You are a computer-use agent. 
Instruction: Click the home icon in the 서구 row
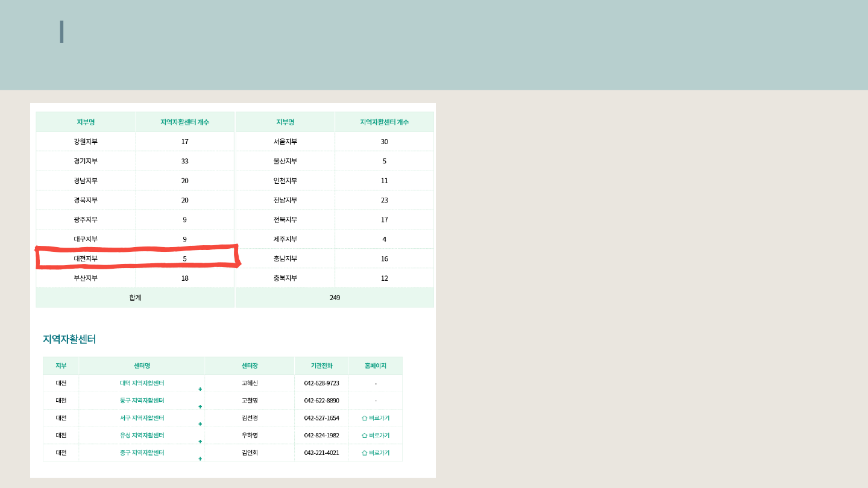[x=364, y=418]
